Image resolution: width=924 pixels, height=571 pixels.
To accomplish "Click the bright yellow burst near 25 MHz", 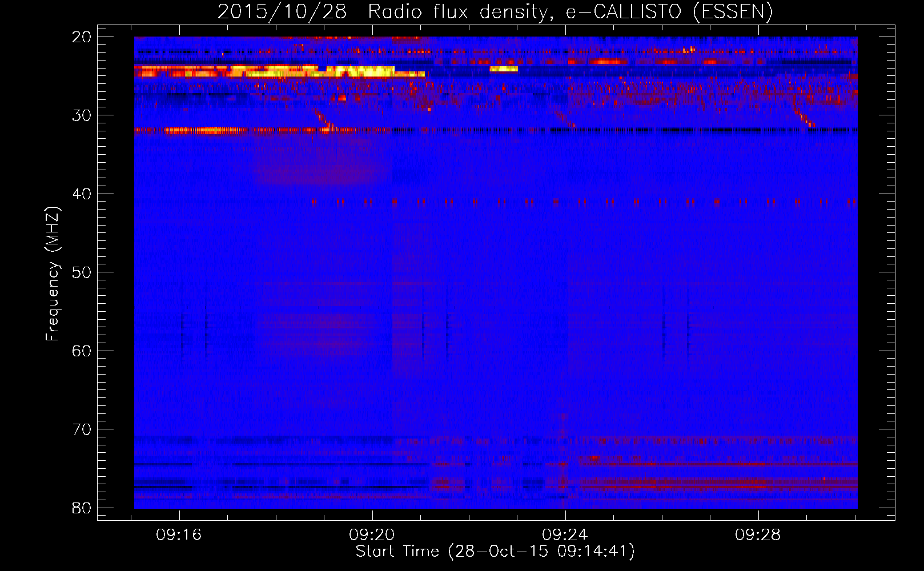I will click(280, 71).
